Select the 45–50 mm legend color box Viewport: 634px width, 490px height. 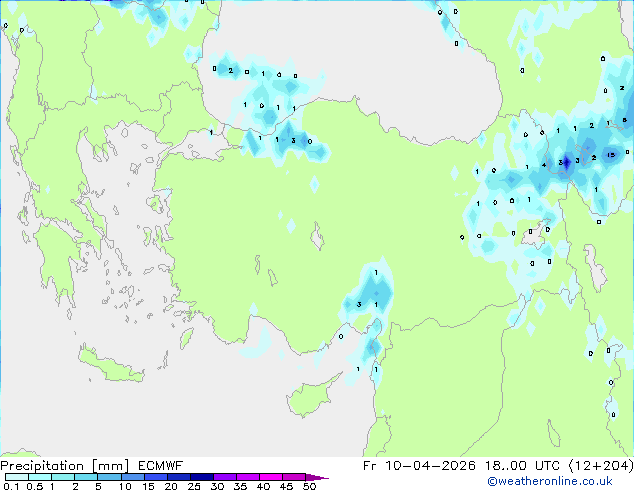[294, 477]
